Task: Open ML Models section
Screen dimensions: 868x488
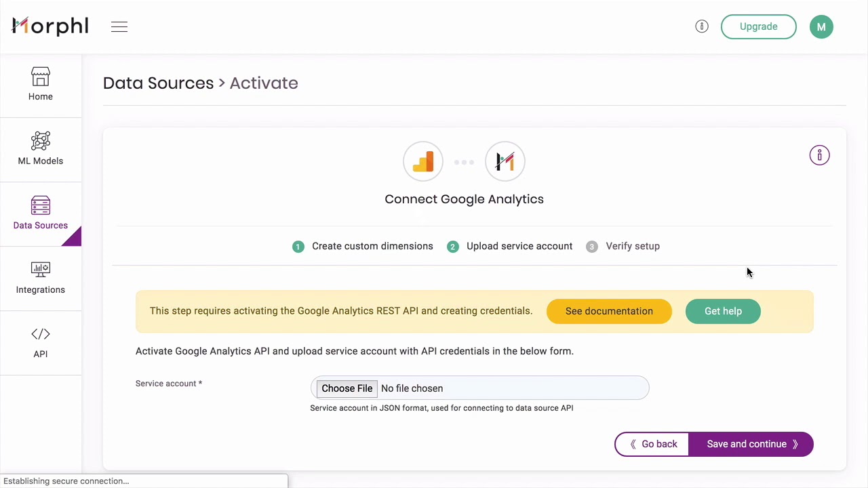Action: (x=41, y=149)
